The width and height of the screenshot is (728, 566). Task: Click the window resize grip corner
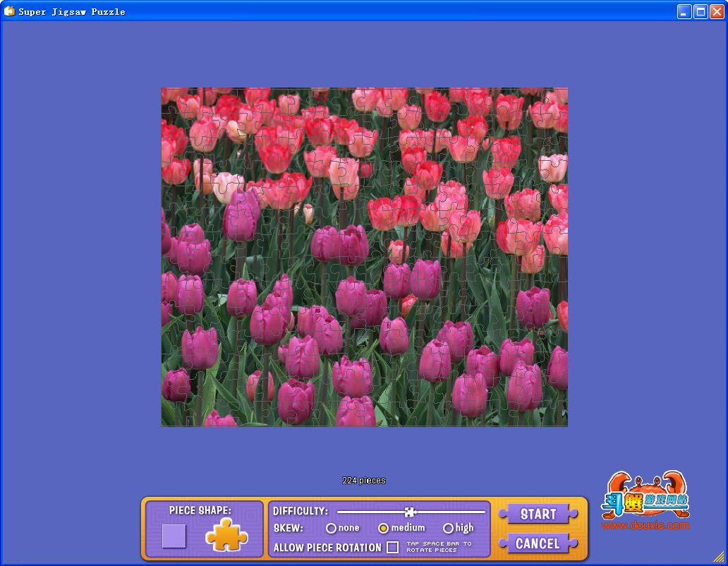(x=718, y=556)
